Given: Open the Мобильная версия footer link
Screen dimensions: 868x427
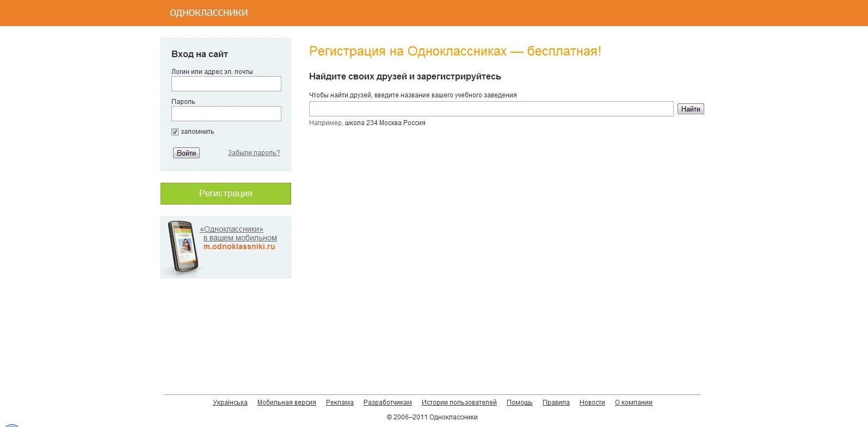Looking at the screenshot, I should pyautogui.click(x=287, y=403).
